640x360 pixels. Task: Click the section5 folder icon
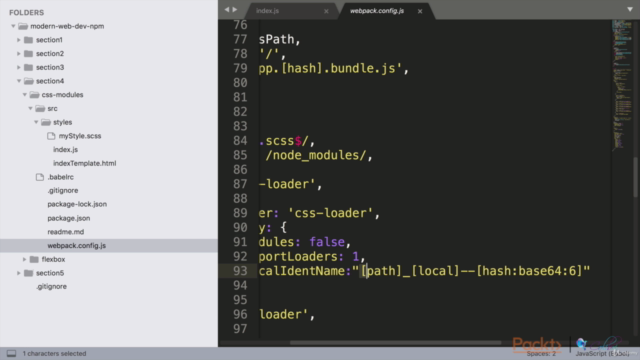[x=29, y=273]
